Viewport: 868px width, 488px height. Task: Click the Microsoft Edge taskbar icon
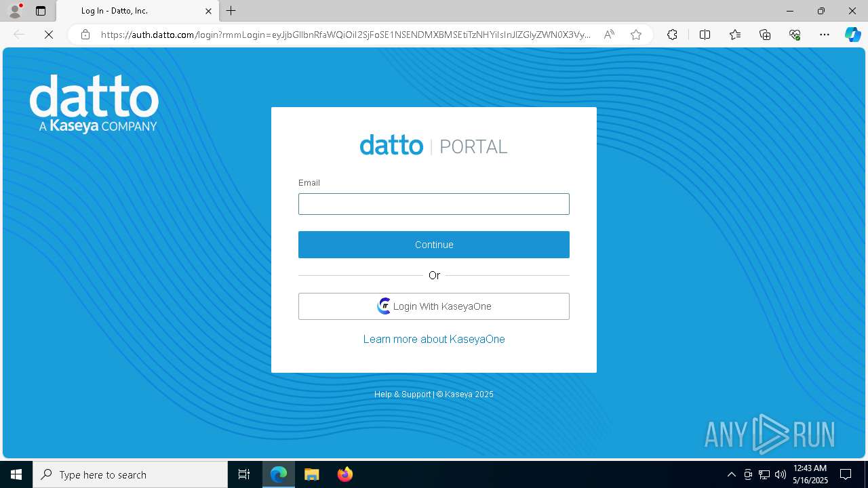pos(279,474)
